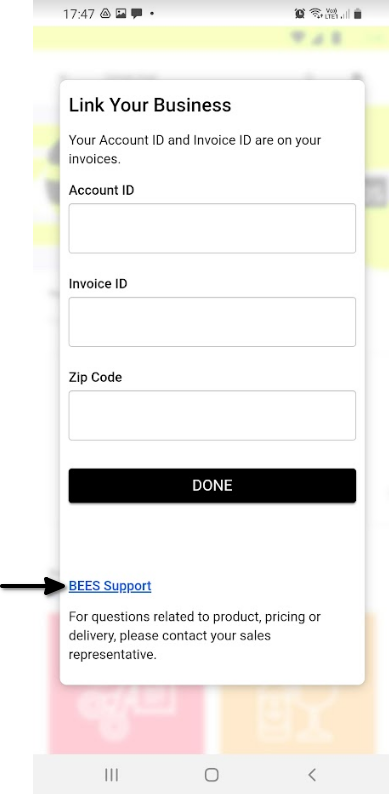Open the BEES Support link
Image resolution: width=389 pixels, height=794 pixels.
[110, 586]
